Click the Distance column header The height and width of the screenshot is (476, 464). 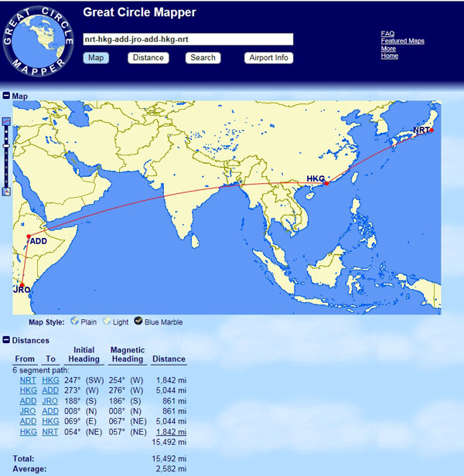(169, 359)
